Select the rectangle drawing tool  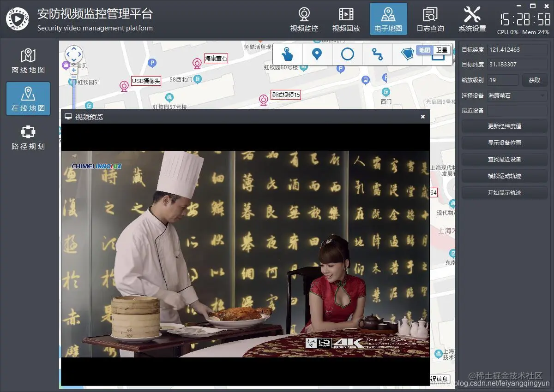pyautogui.click(x=438, y=58)
